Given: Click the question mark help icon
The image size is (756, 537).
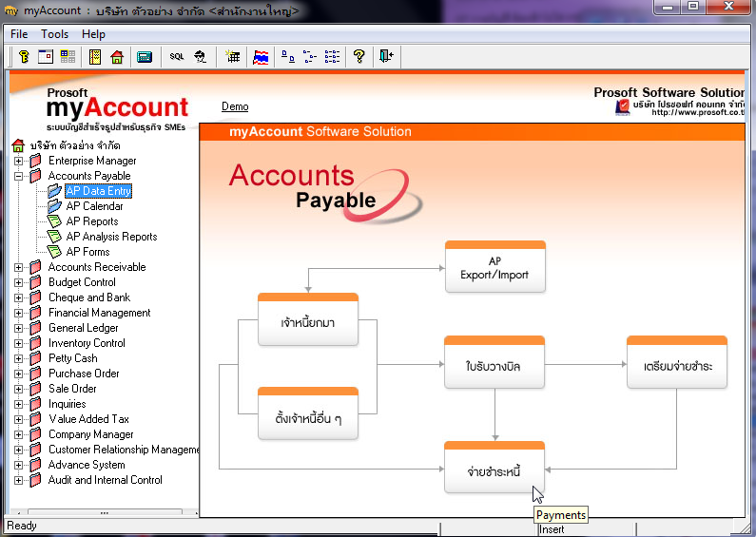Looking at the screenshot, I should coord(359,56).
